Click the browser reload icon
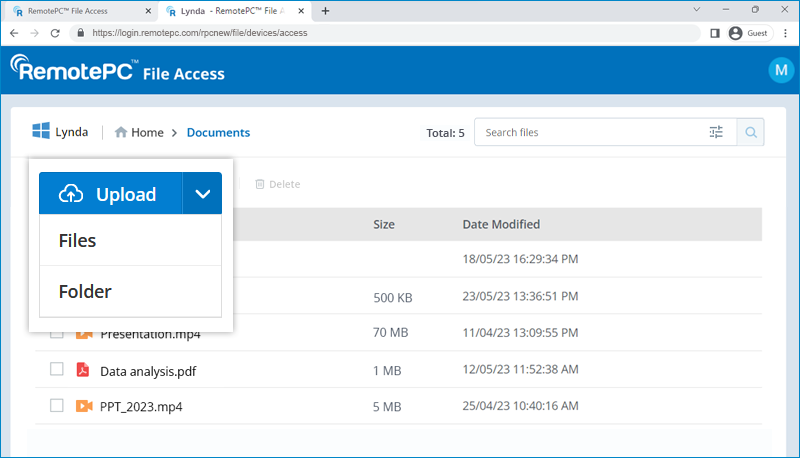This screenshot has width=800, height=458. coord(57,32)
